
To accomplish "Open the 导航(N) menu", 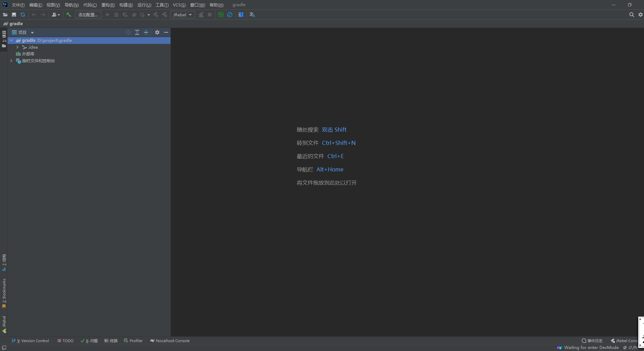I will 71,5.
